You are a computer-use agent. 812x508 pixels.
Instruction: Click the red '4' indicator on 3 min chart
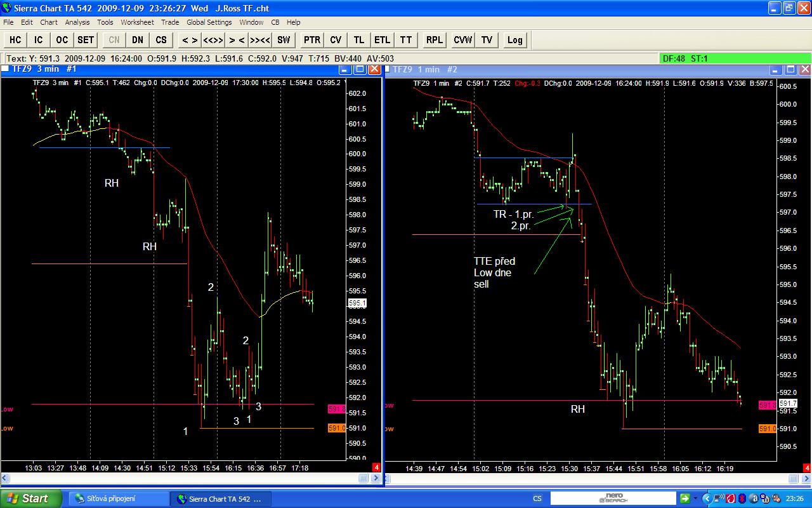coord(376,468)
